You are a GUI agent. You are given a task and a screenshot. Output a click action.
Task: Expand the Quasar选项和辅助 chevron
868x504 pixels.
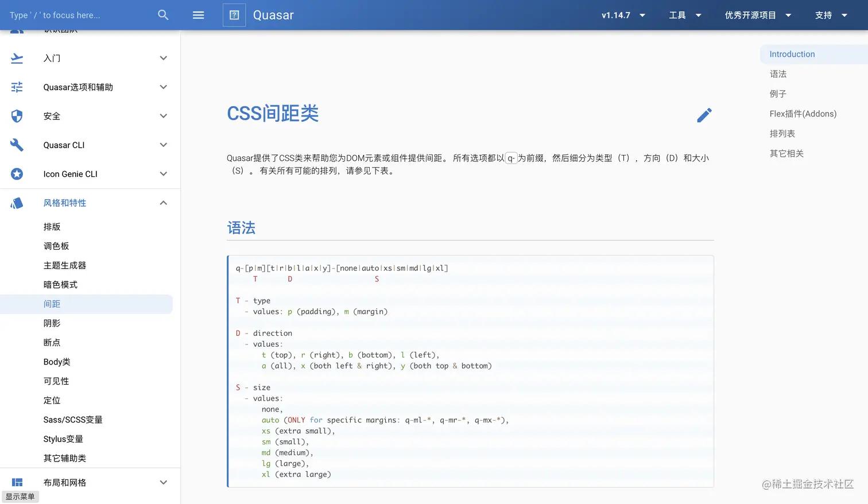coord(164,87)
